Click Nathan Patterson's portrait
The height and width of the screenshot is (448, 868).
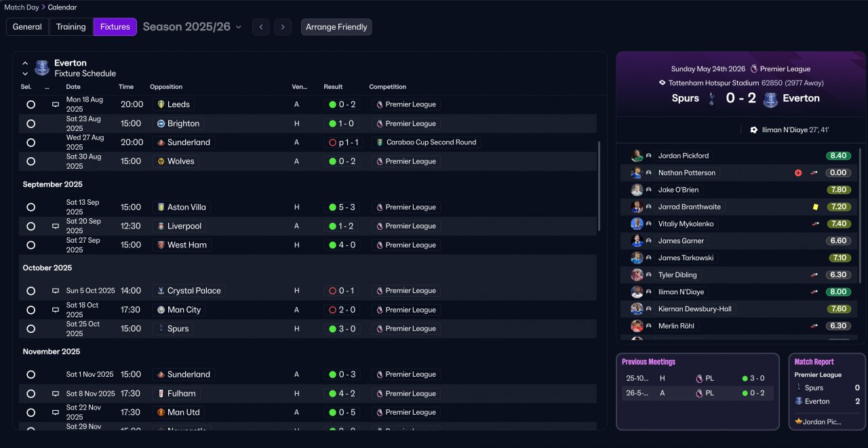637,173
